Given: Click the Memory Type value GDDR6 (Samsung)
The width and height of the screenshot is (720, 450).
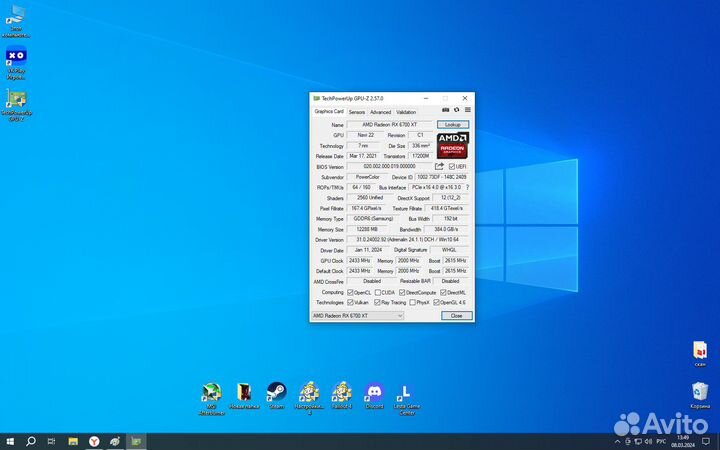Looking at the screenshot, I should tap(373, 219).
